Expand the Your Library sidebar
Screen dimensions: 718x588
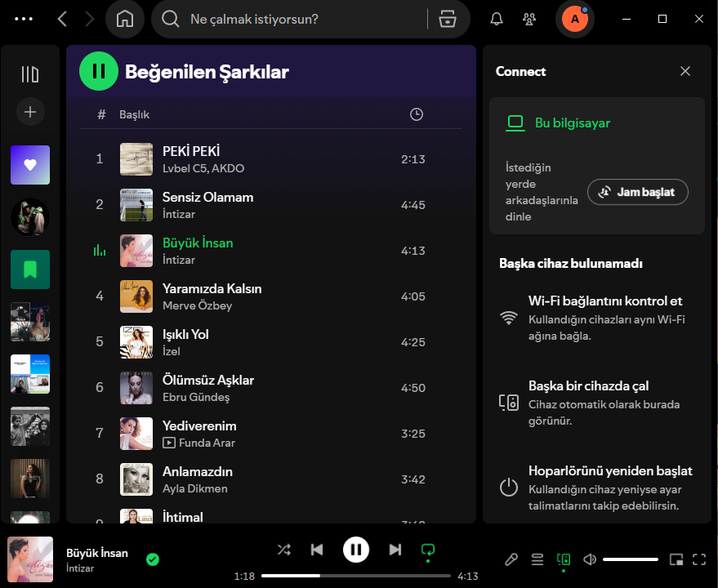click(30, 74)
